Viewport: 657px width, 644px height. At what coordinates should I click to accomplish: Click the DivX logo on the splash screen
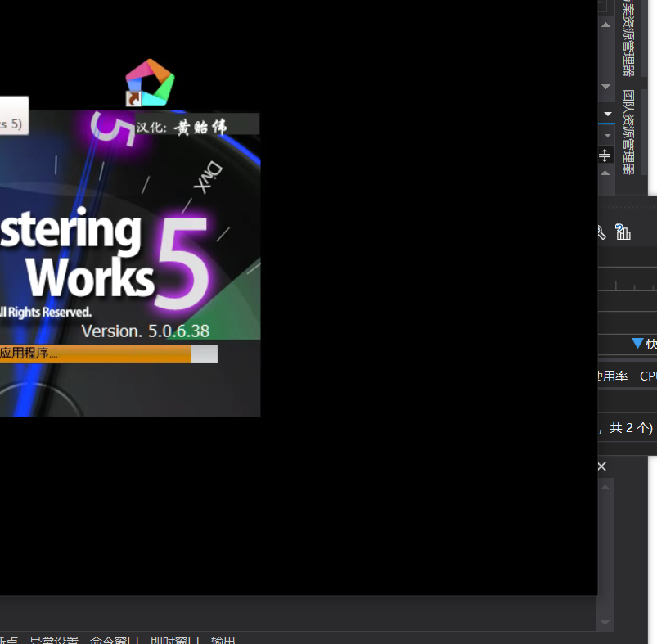(x=209, y=177)
